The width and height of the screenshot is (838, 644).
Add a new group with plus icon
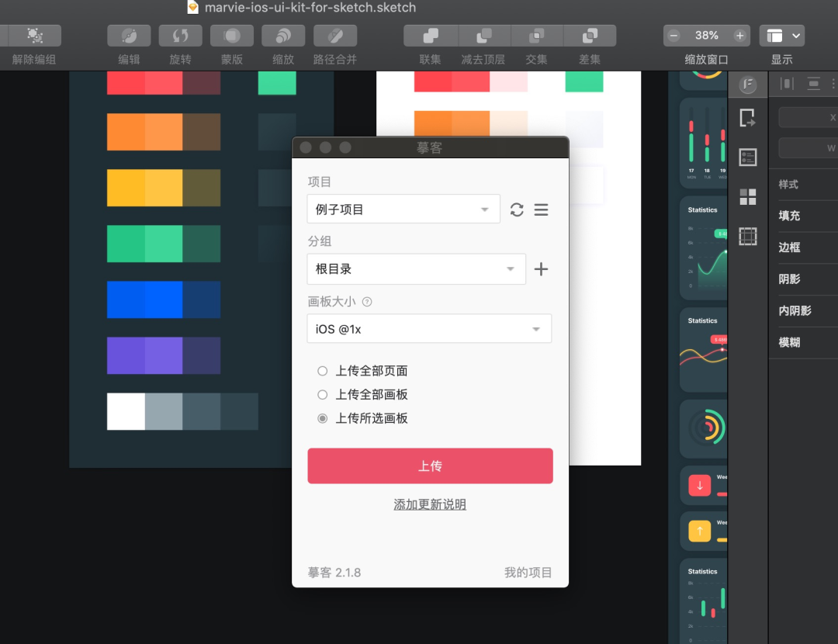(541, 268)
